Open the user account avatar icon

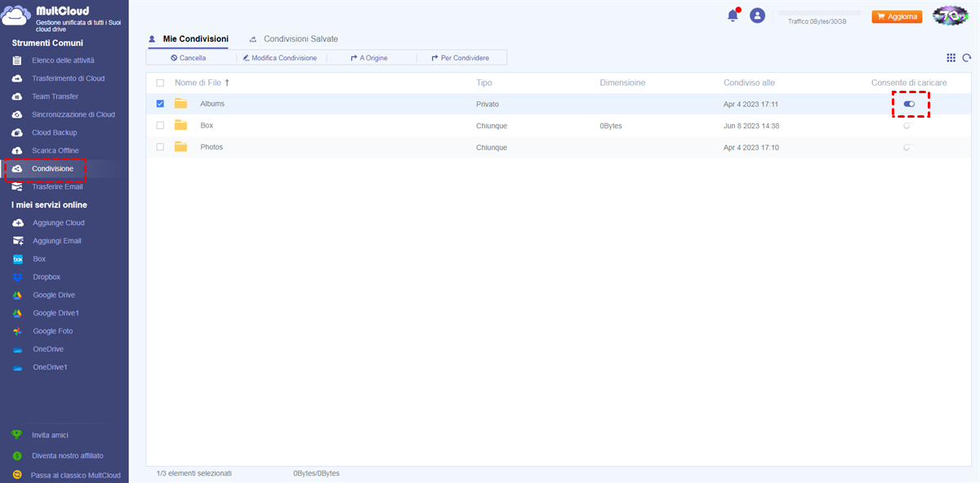pos(758,16)
